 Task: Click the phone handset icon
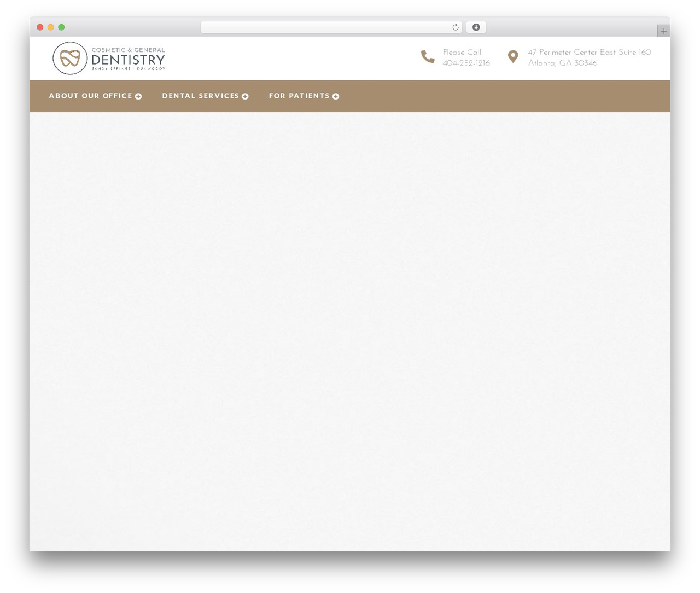(x=428, y=56)
